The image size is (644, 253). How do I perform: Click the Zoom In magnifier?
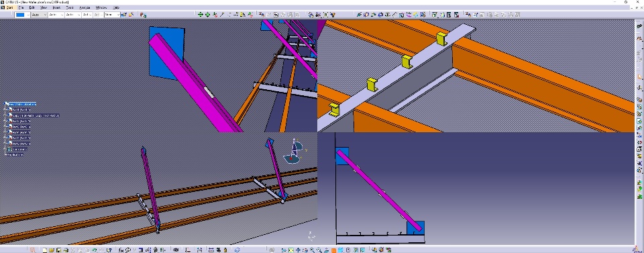pos(312,250)
